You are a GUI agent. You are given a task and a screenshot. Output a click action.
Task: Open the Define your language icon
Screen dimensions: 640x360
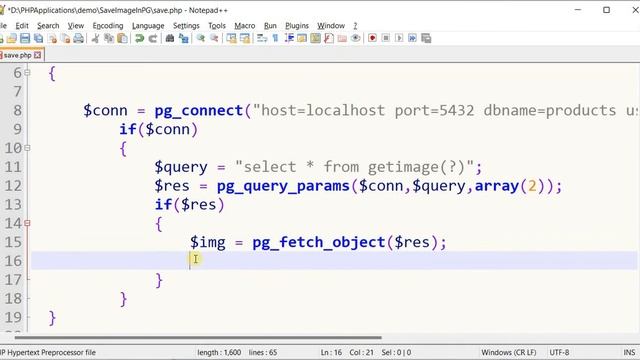tap(302, 38)
